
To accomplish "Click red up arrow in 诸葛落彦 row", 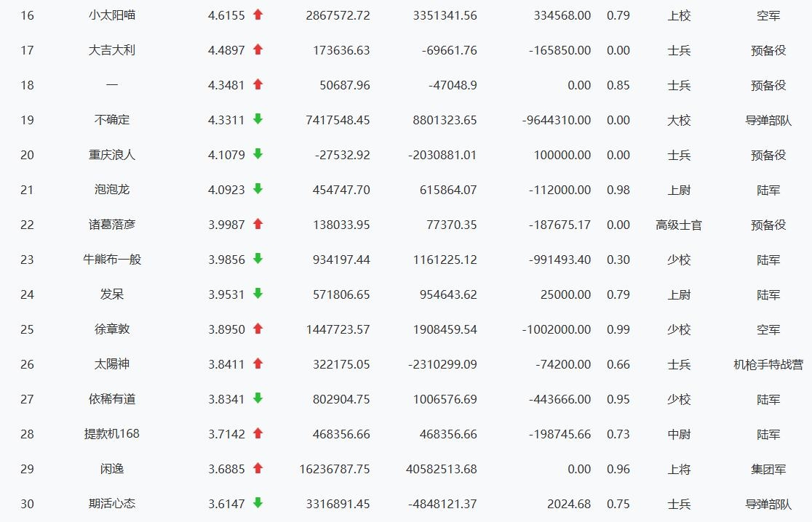I will coord(258,224).
